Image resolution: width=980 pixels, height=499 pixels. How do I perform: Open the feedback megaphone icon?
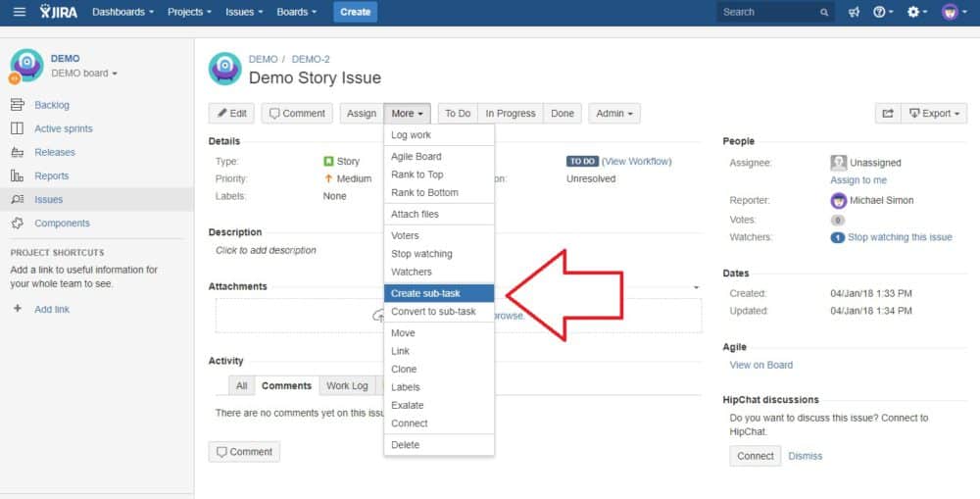854,12
